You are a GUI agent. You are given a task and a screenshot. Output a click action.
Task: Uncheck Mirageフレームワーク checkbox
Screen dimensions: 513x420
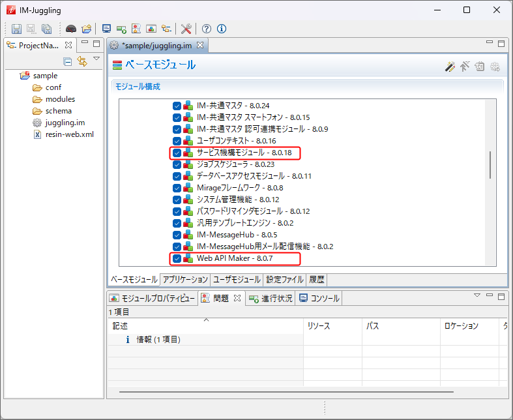pyautogui.click(x=177, y=188)
